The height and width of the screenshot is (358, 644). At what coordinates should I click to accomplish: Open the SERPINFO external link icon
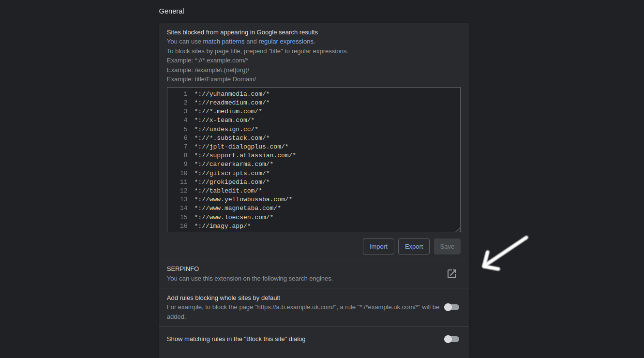[451, 274]
